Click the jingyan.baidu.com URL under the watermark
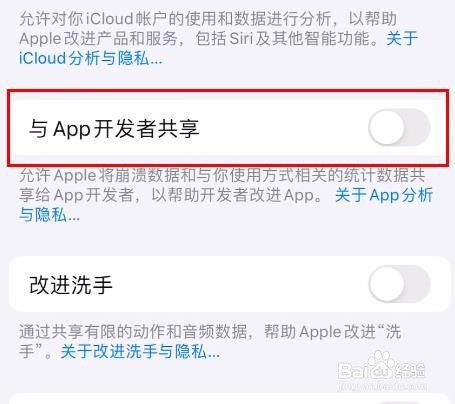The image size is (455, 404). click(382, 386)
